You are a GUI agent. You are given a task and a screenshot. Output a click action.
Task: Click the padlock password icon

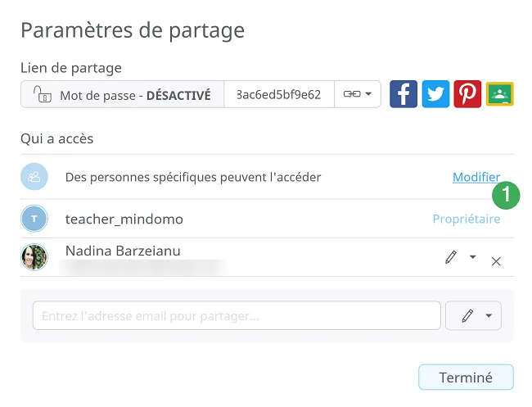pyautogui.click(x=42, y=94)
